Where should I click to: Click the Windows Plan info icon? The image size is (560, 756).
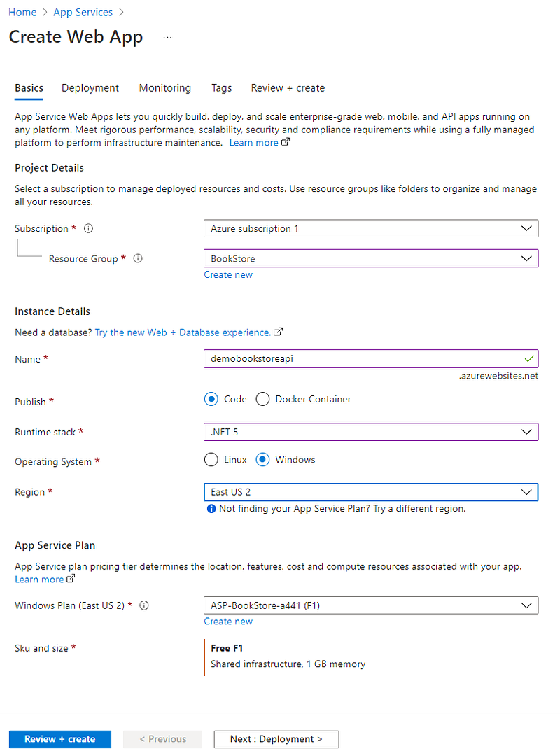click(x=144, y=606)
